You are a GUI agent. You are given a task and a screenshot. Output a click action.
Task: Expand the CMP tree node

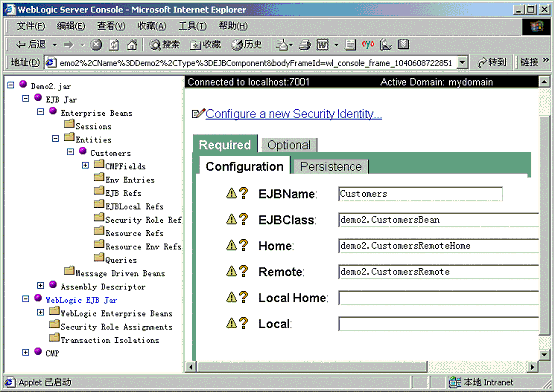25,352
